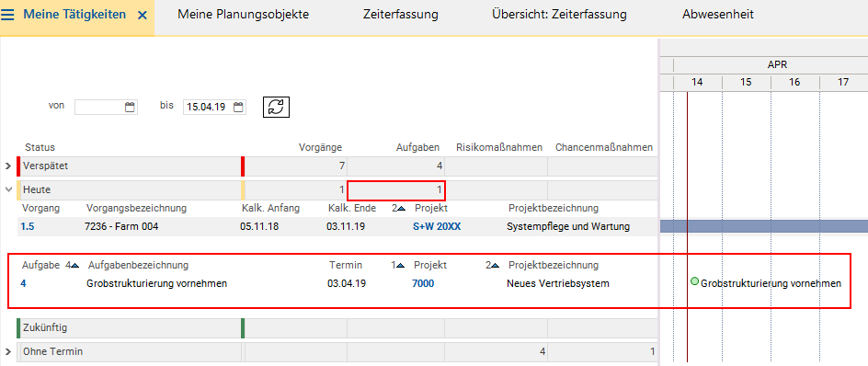Screen dimensions: 868x366
Task: Click the refresh icon button
Action: [x=276, y=107]
